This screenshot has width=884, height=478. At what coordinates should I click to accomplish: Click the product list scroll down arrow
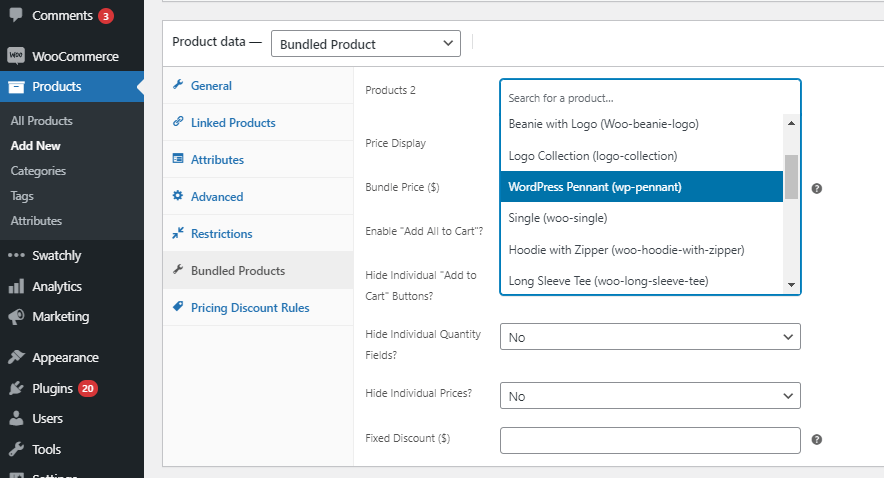coord(791,285)
